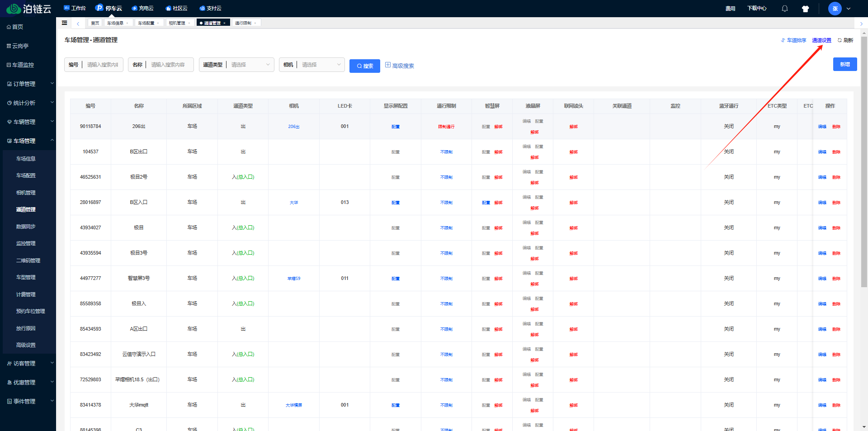Expand 统计分析 sidebar menu
Screen dimensions: 868x431
[28, 103]
